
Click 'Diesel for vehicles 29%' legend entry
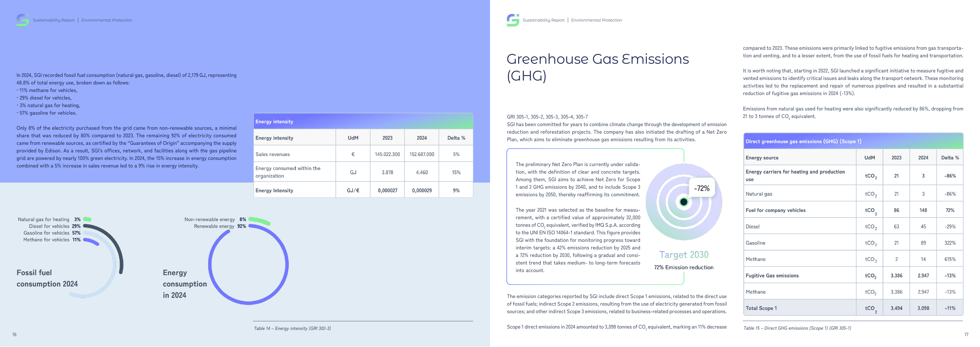click(x=55, y=226)
